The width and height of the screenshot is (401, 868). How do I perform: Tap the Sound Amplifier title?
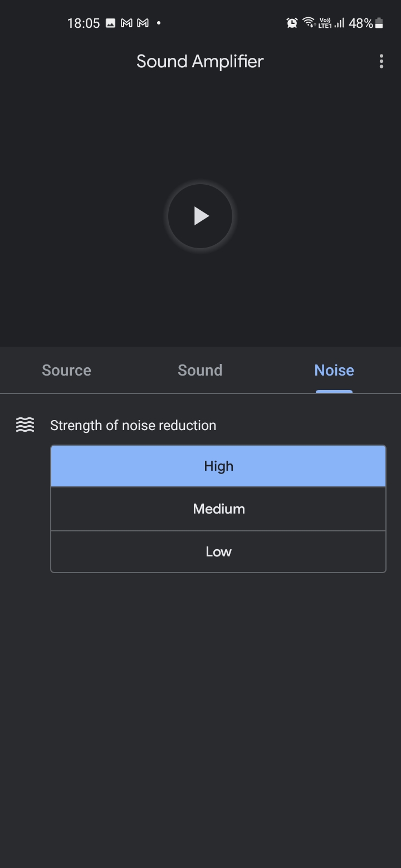click(200, 61)
